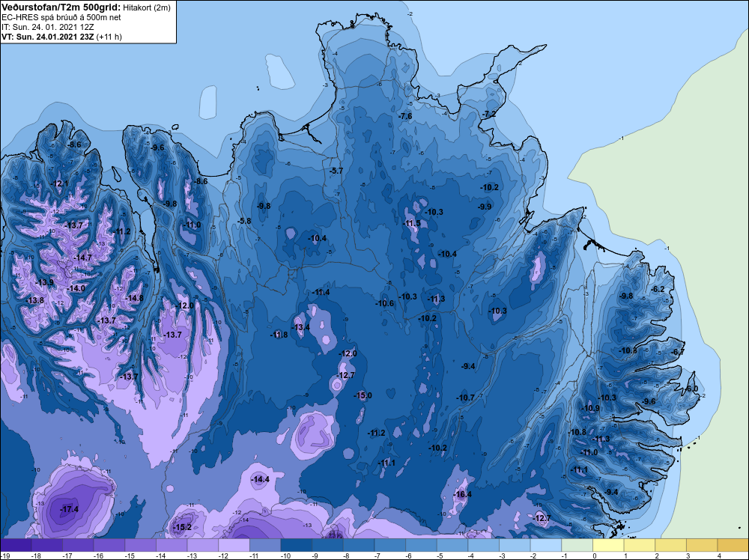Image resolution: width=749 pixels, height=560 pixels.
Task: Click the -15.2 temperature label
Action: pos(182,527)
